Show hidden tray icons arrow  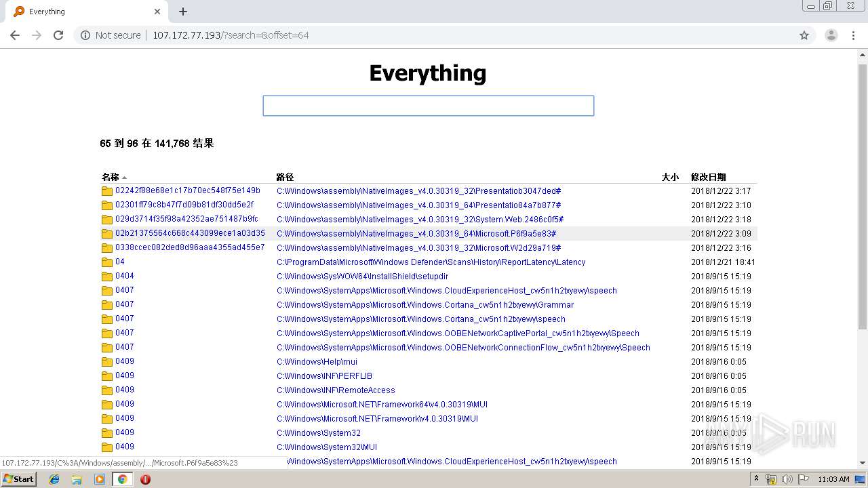[x=756, y=479]
